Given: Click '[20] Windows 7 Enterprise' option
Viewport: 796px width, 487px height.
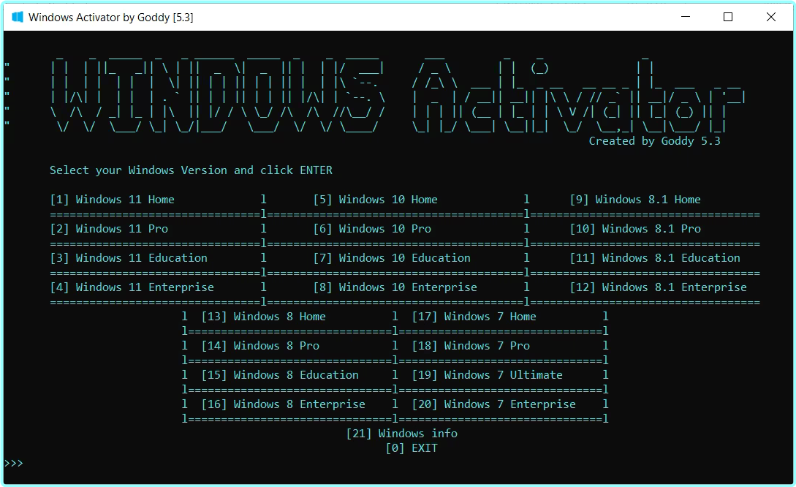Looking at the screenshot, I should point(494,405).
